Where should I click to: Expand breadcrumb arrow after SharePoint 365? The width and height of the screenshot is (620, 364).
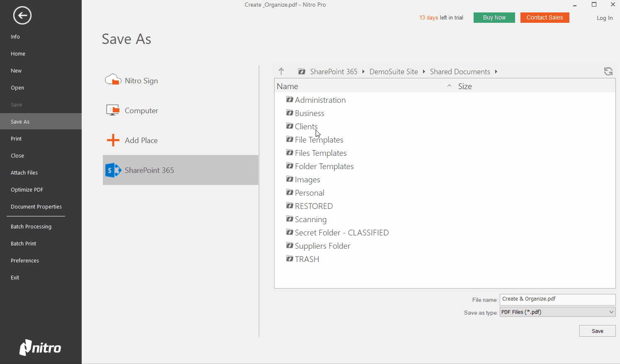coord(363,72)
